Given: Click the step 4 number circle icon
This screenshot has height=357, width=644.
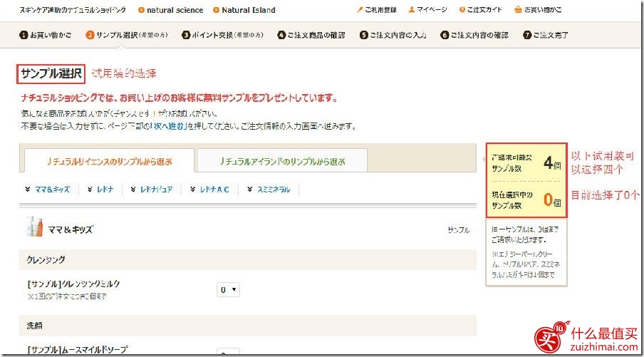Looking at the screenshot, I should point(281,36).
